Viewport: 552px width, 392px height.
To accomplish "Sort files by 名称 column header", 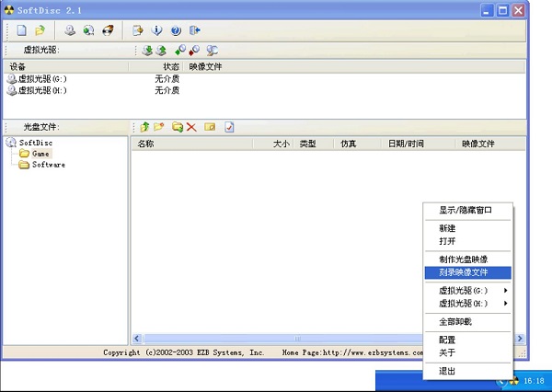I will (184, 144).
